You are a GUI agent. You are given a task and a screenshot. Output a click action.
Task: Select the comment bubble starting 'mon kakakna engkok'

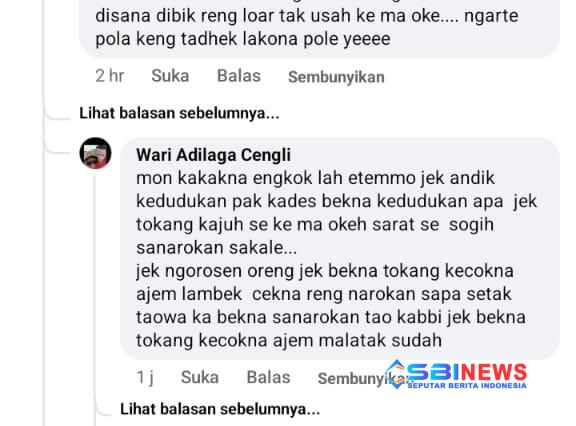(340, 249)
